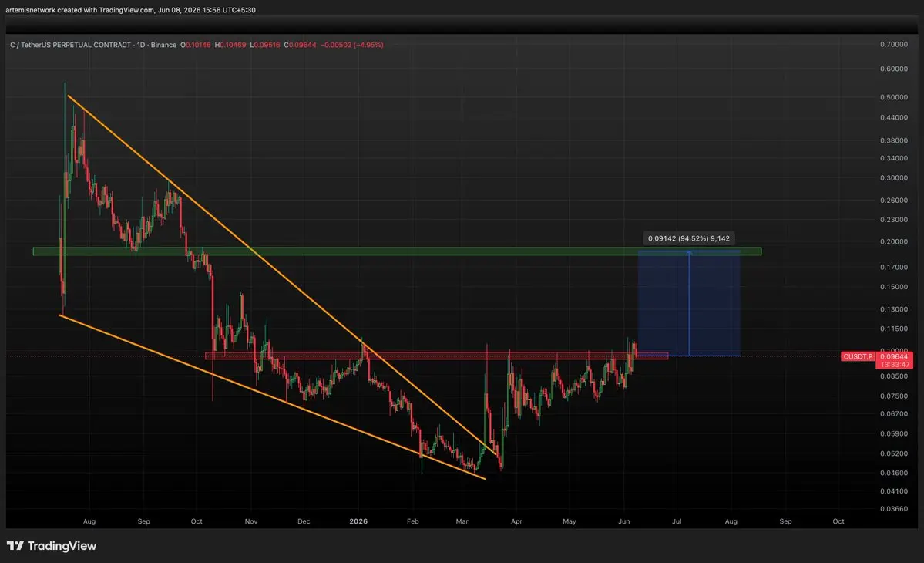Click the 0.23000 price axis label
This screenshot has height=563, width=924.
[x=893, y=220]
